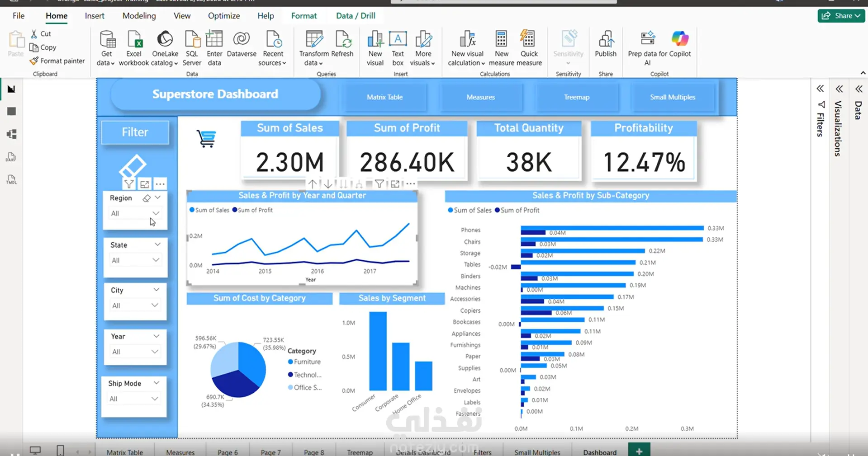
Task: Open Transform data in the ribbon
Action: pyautogui.click(x=314, y=40)
